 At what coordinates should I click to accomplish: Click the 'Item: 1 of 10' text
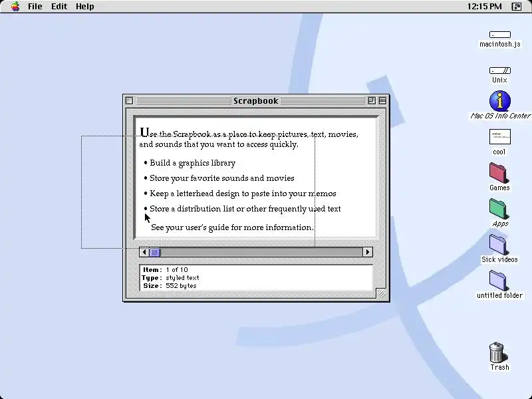(165, 270)
